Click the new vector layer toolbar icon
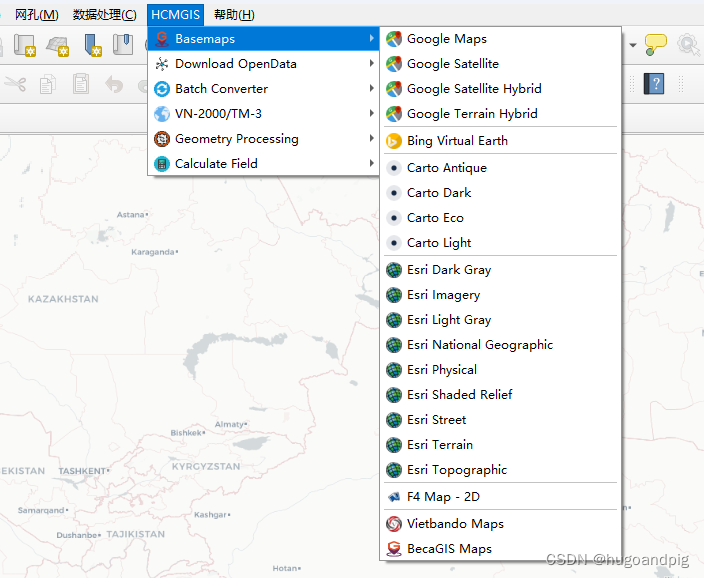This screenshot has width=704, height=578. (x=25, y=45)
